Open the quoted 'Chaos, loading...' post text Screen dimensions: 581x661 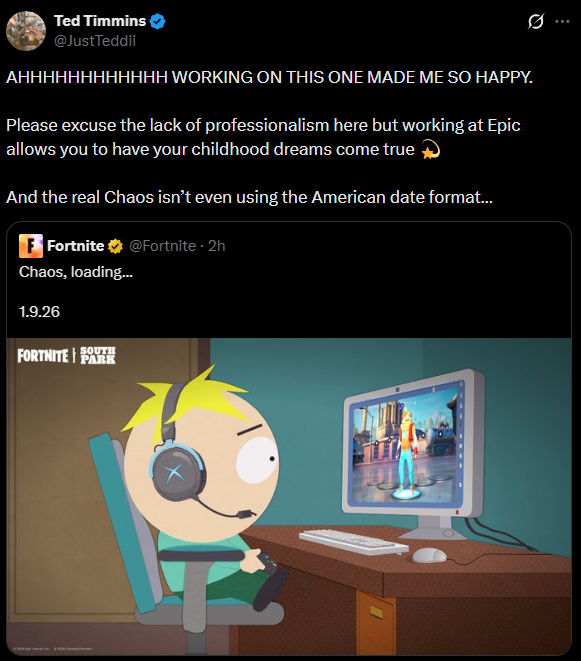pyautogui.click(x=76, y=272)
